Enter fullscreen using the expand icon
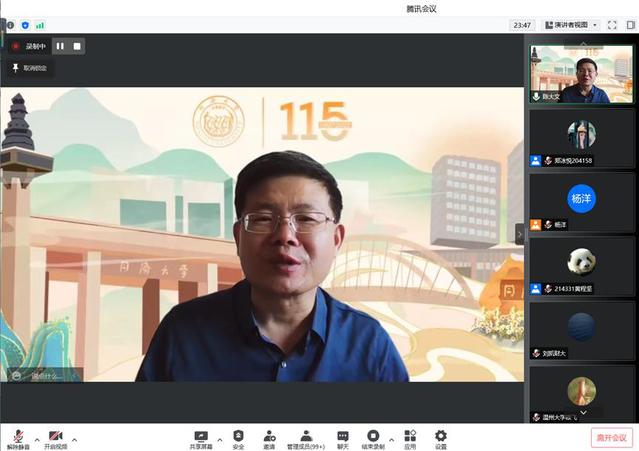639x451 pixels. (612, 25)
